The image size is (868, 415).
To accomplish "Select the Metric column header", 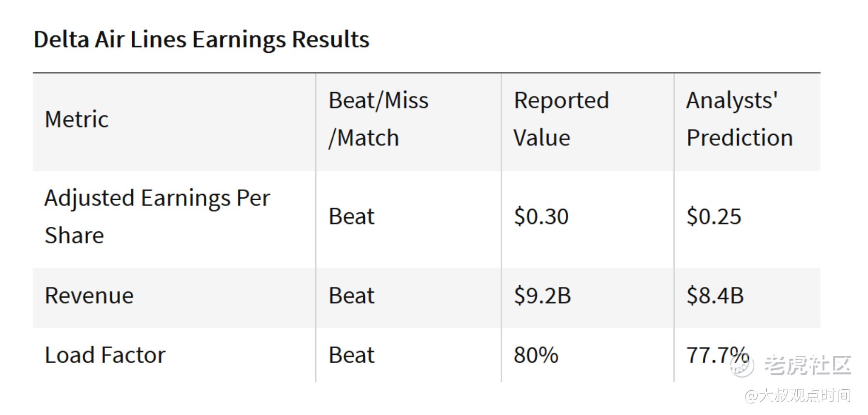I will [77, 119].
